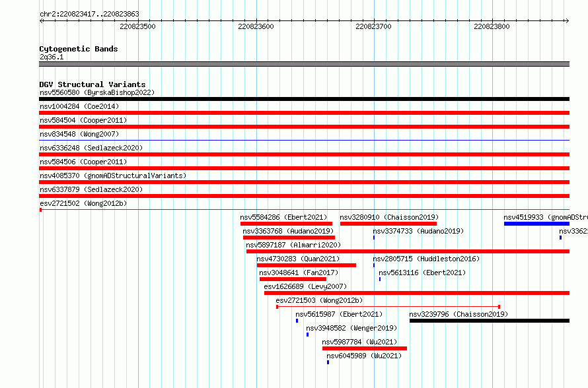Open variant esv1626689 (Levy2007)

point(305,286)
